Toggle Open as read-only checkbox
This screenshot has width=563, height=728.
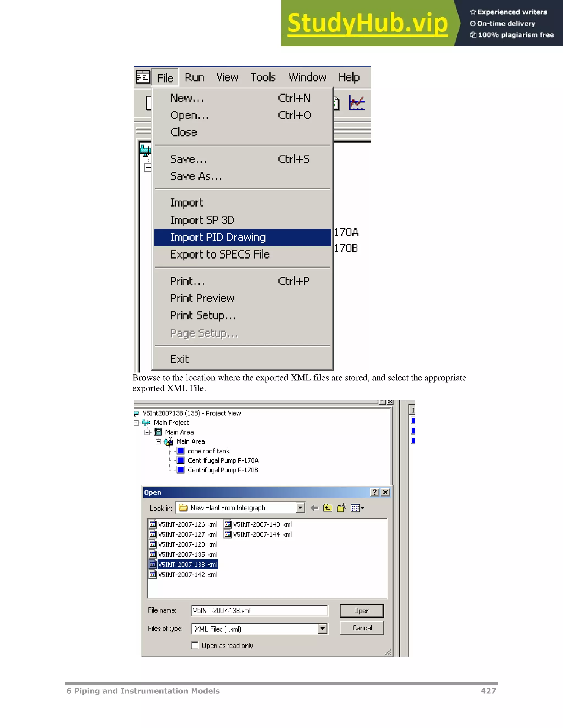[x=195, y=645]
